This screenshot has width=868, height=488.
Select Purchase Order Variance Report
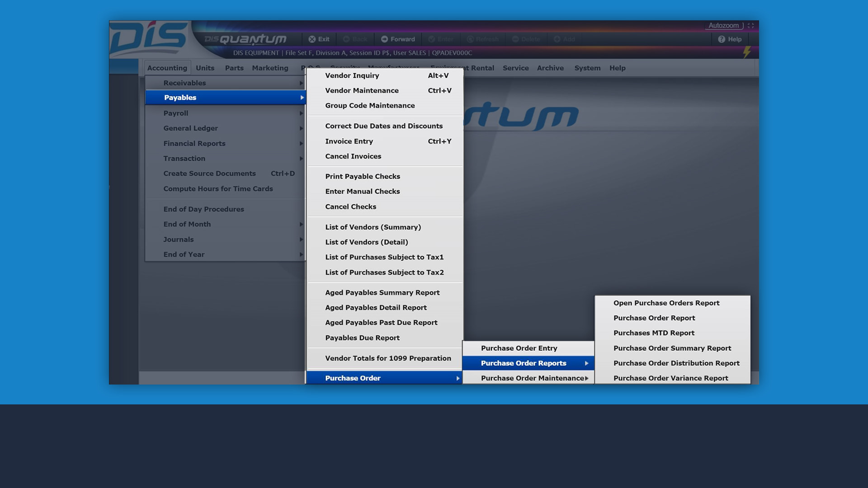[x=670, y=378]
